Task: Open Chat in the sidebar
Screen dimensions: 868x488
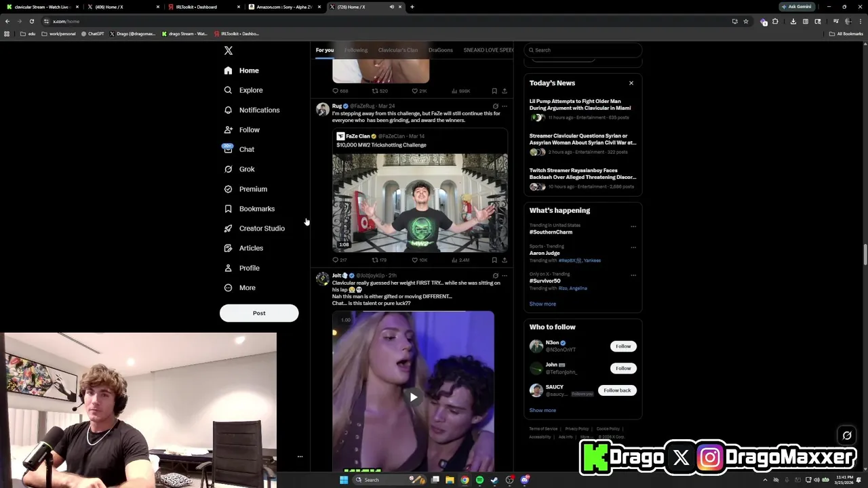Action: [x=239, y=149]
